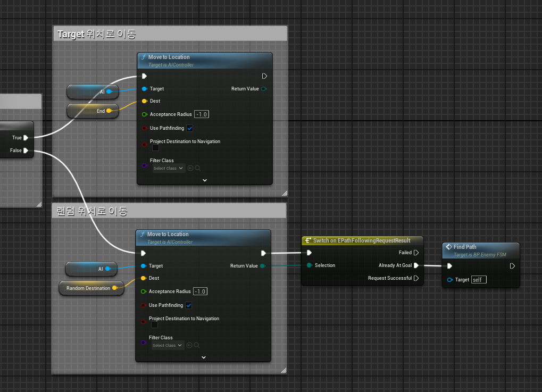Viewport: 542px width, 392px height.
Task: Click Request Successful exec pin
Action: (416, 278)
